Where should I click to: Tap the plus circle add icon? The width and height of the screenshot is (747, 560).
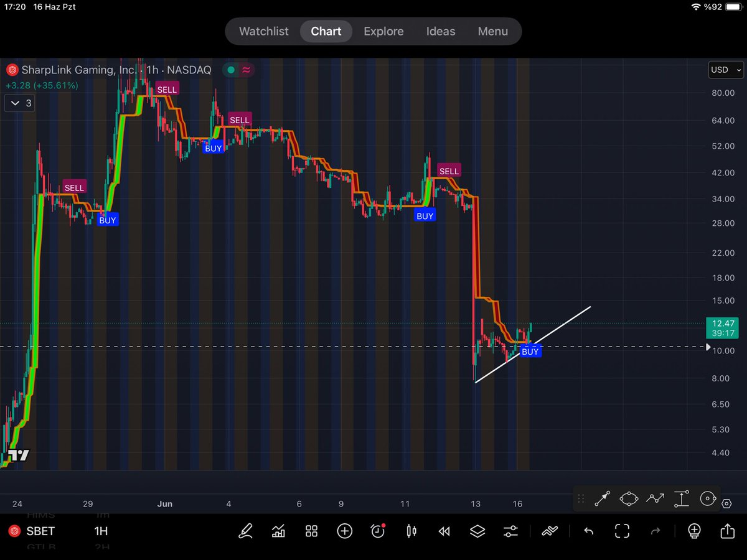coord(344,531)
